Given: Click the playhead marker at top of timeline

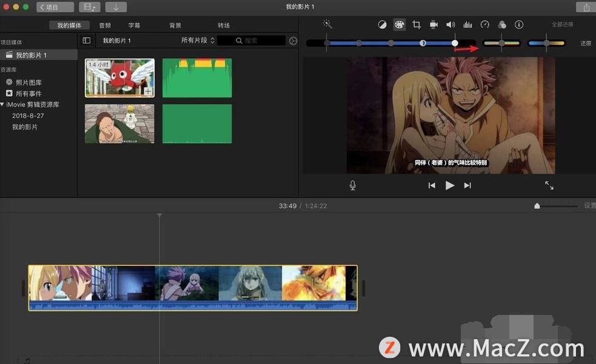Looking at the screenshot, I should click(159, 215).
